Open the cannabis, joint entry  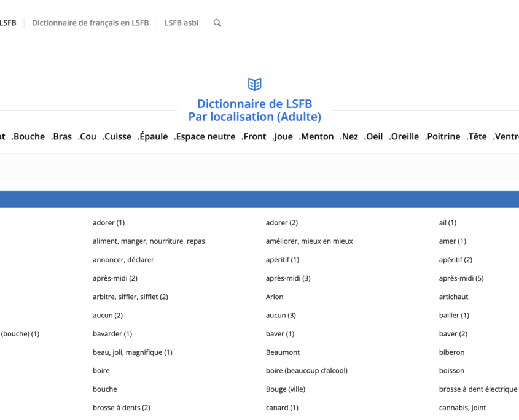(462, 408)
